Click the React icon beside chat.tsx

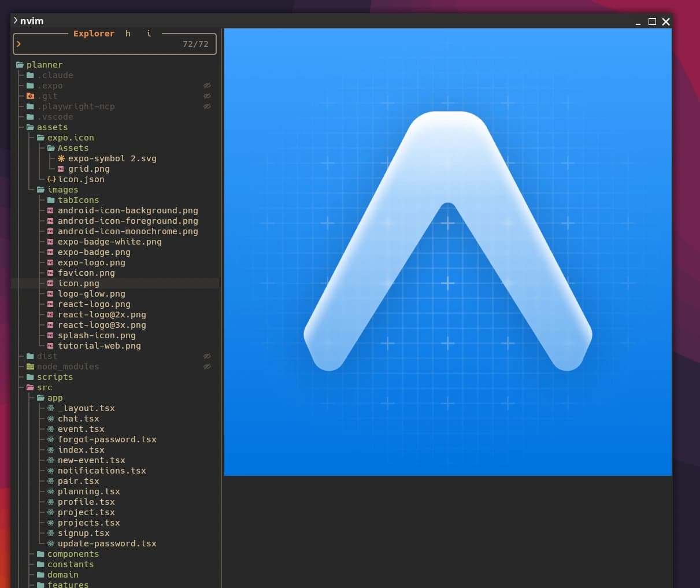(x=51, y=419)
